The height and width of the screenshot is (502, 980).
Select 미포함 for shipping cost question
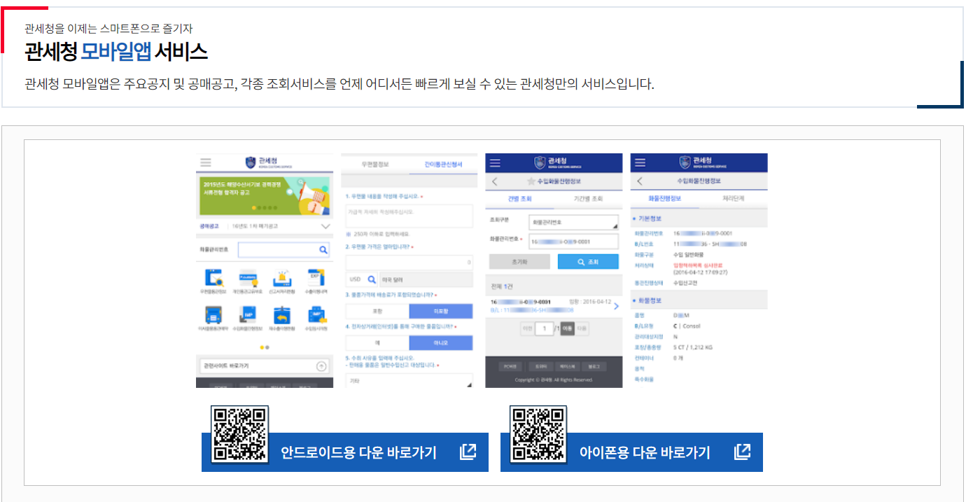(441, 312)
